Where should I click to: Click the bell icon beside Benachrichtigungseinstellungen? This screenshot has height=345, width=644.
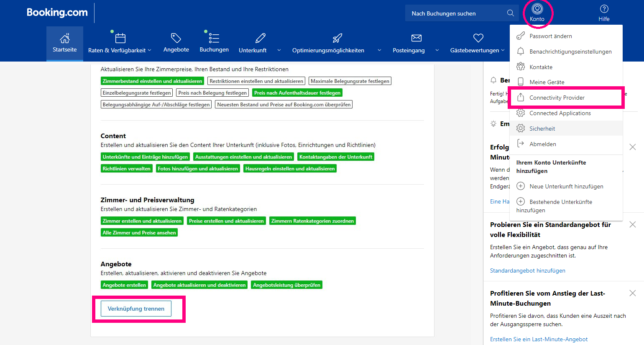pyautogui.click(x=521, y=51)
